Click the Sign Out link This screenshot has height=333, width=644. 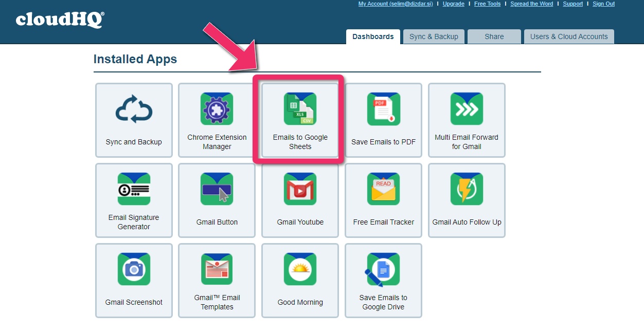point(603,4)
